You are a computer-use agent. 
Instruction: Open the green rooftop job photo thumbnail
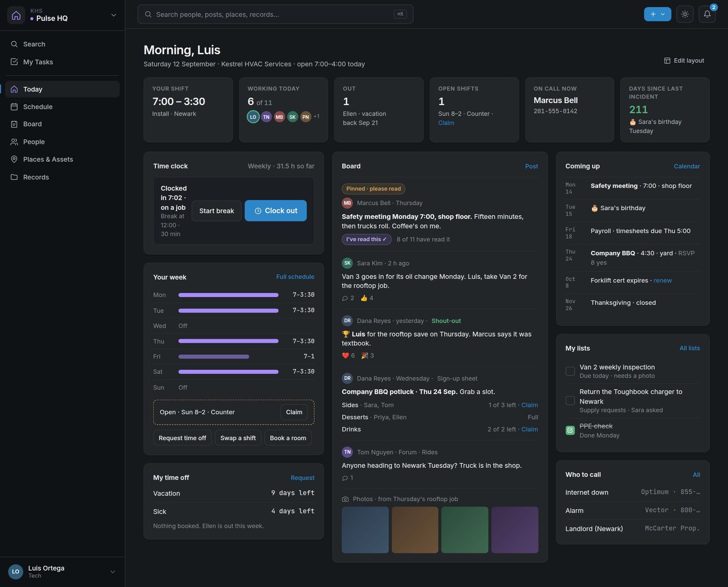coord(465,530)
